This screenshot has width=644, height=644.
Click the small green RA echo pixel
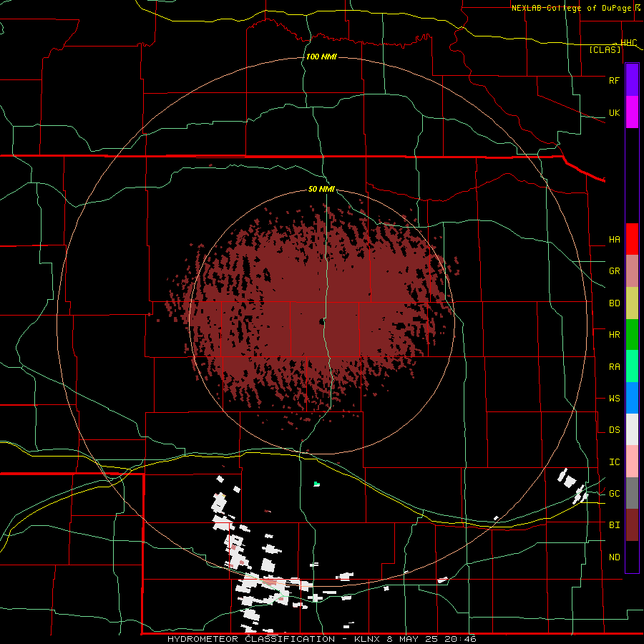317,484
